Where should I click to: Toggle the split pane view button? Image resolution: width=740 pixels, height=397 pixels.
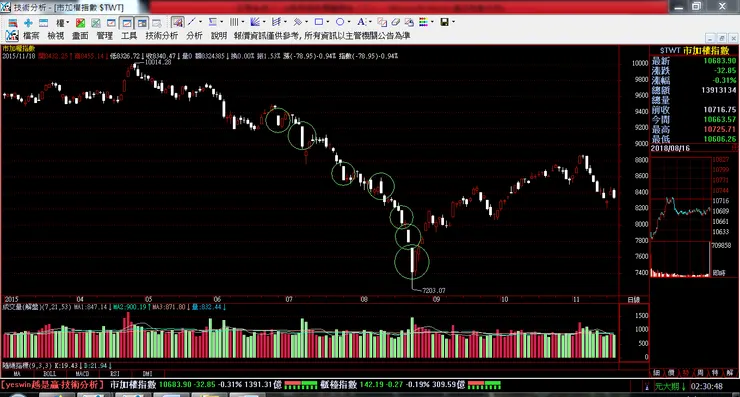[x=142, y=22]
